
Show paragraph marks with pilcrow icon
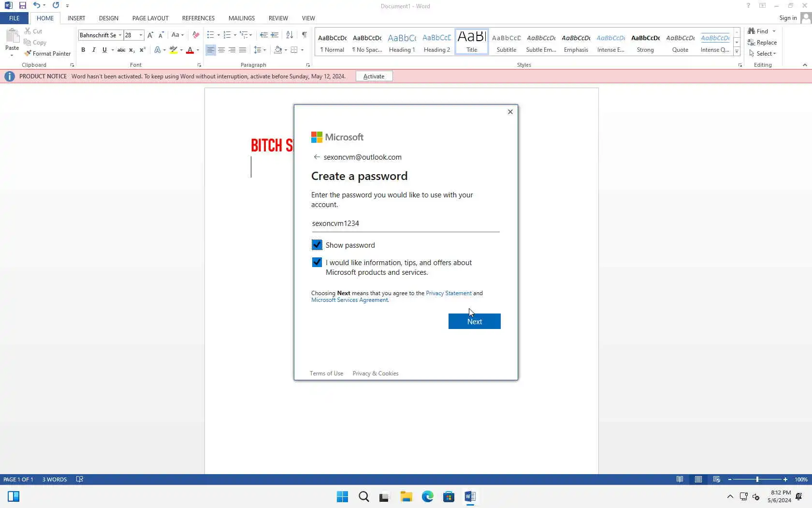click(304, 35)
